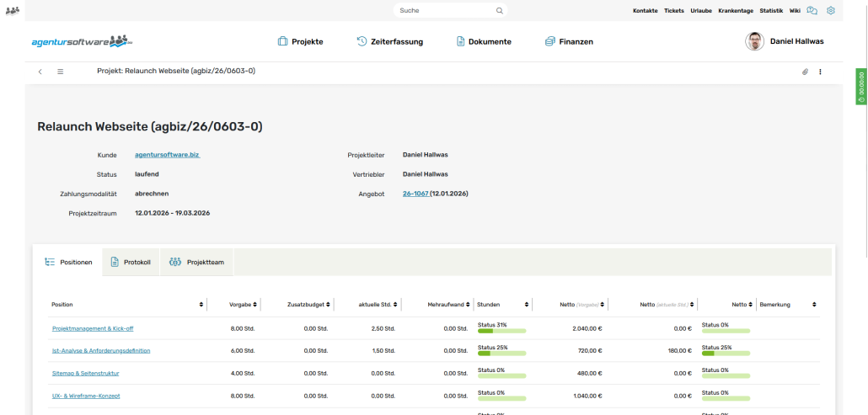Open the Finanzen menu
The height and width of the screenshot is (415, 868).
pos(569,41)
